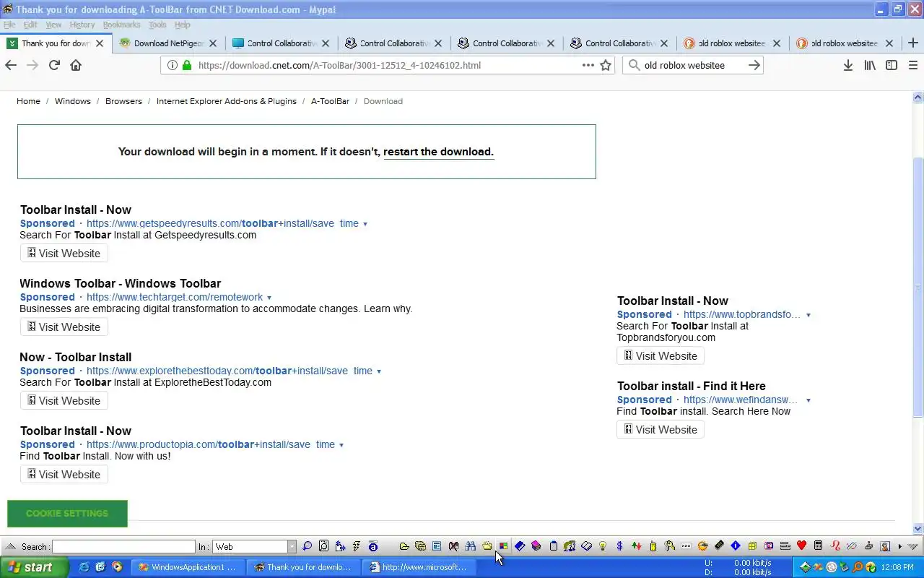
Task: Open Internet Explorer Add-ons & Plugins breadcrumb
Action: 227,101
